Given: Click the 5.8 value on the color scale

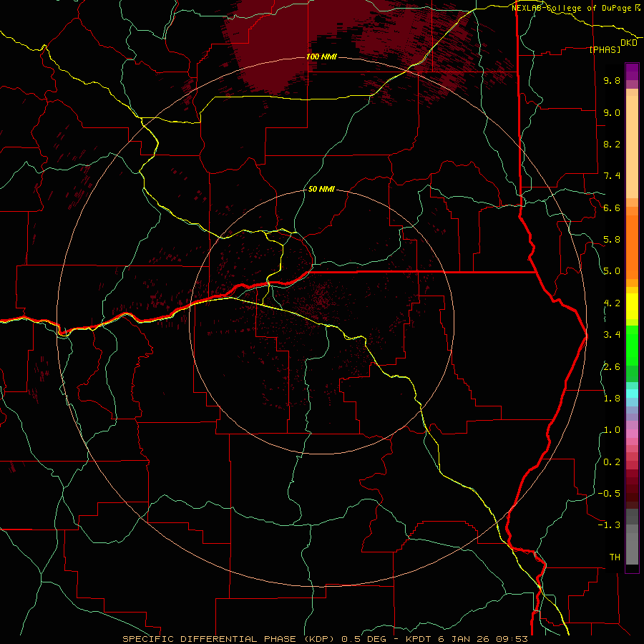Looking at the screenshot, I should [612, 240].
